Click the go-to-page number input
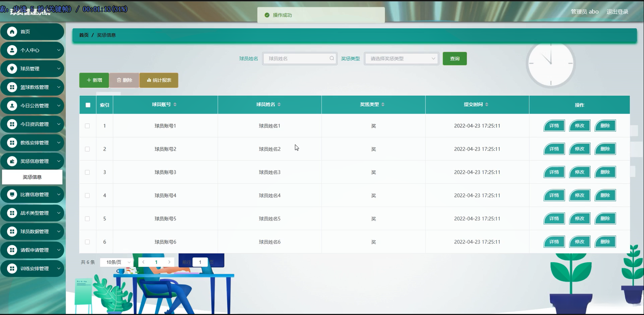The height and width of the screenshot is (315, 644). [x=200, y=262]
